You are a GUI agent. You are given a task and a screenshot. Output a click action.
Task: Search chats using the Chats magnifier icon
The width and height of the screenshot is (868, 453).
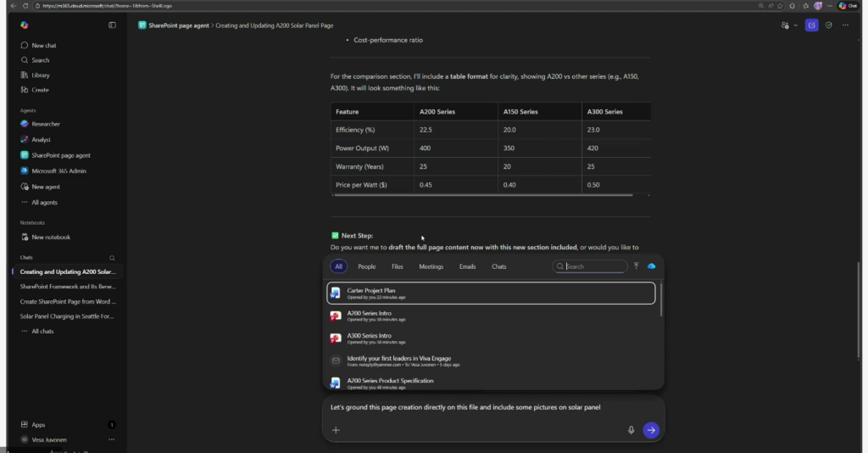coord(112,257)
